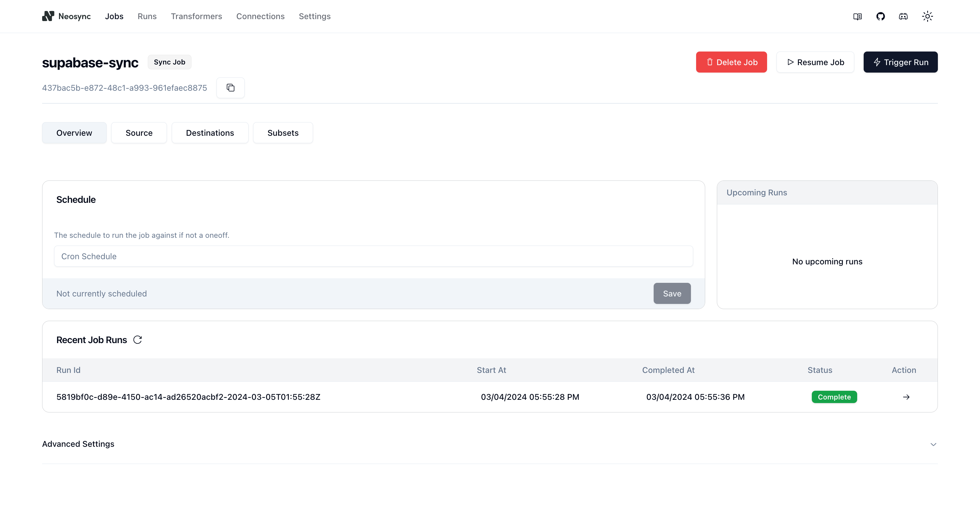980x520 pixels.
Task: Click the supabase-sync job title
Action: 90,63
